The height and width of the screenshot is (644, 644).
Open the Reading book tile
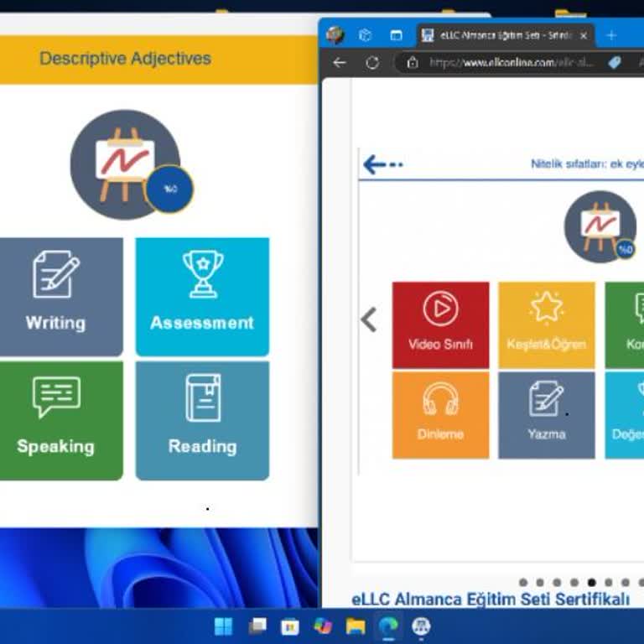(202, 420)
